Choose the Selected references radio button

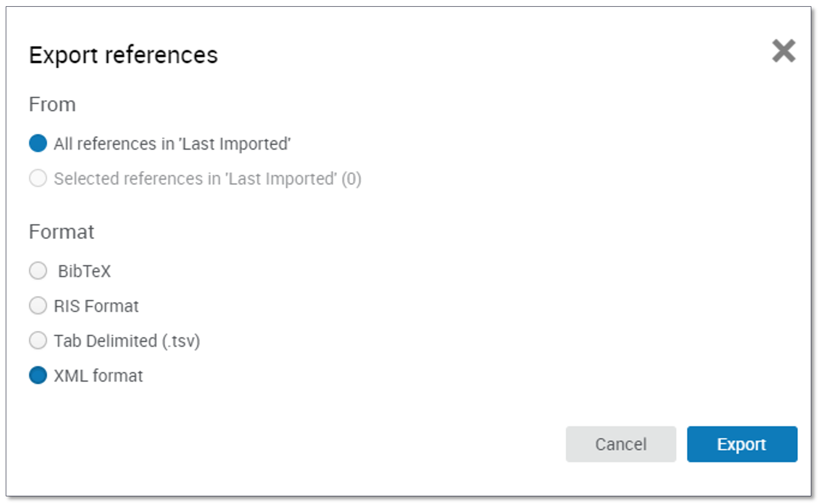click(x=38, y=178)
